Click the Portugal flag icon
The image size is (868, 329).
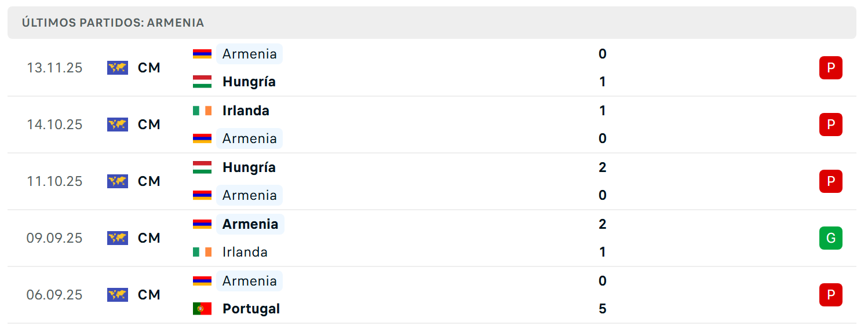tap(202, 309)
